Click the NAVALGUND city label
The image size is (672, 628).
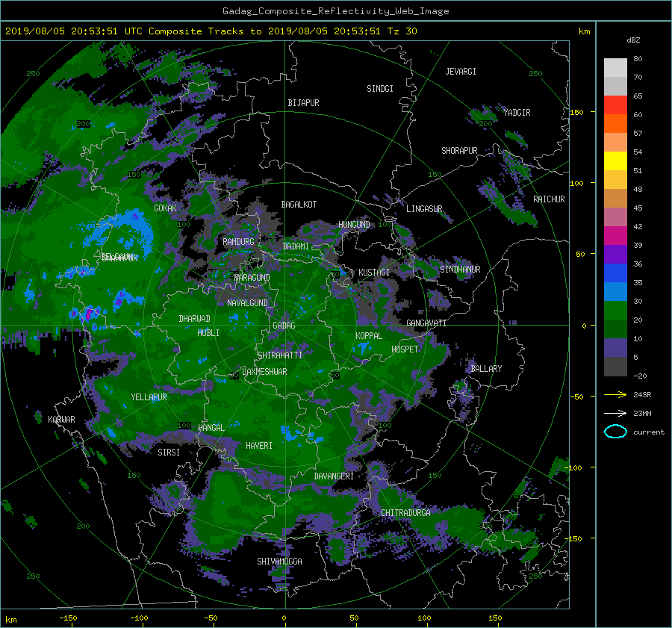(x=247, y=303)
